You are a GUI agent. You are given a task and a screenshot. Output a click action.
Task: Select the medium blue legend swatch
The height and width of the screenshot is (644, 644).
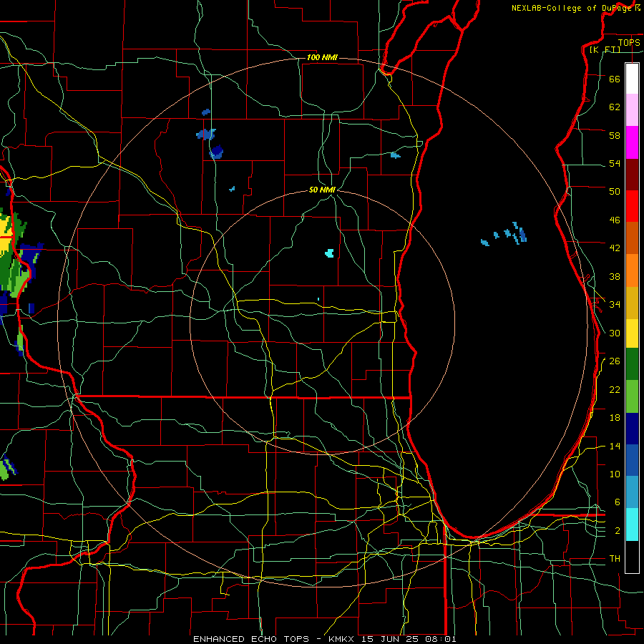(x=632, y=461)
